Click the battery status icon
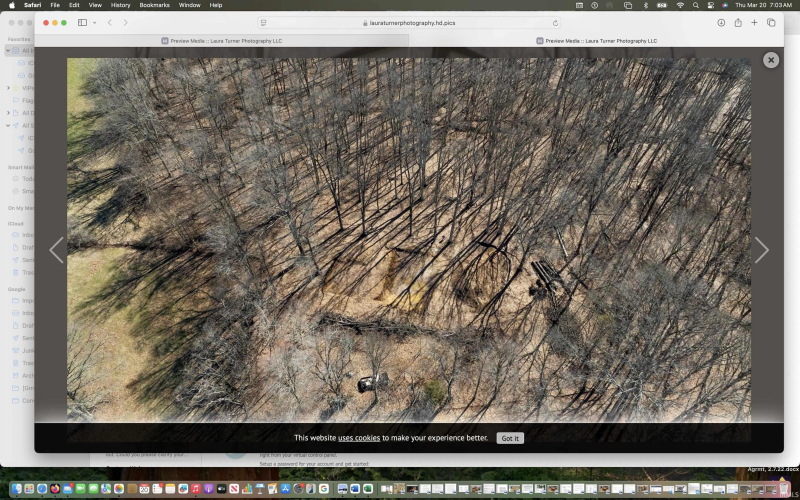This screenshot has height=500, width=800. point(662,5)
